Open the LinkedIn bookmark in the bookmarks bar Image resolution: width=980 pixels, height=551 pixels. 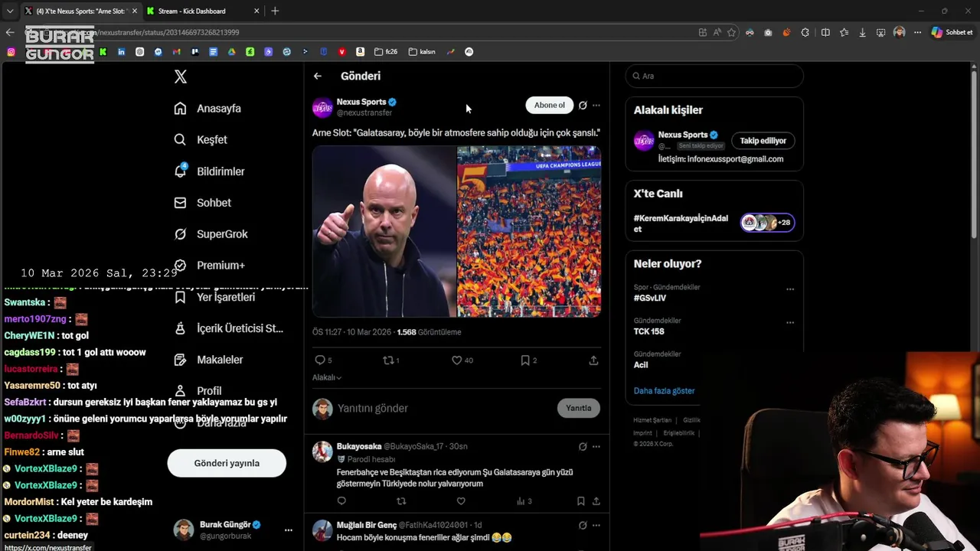(x=121, y=52)
